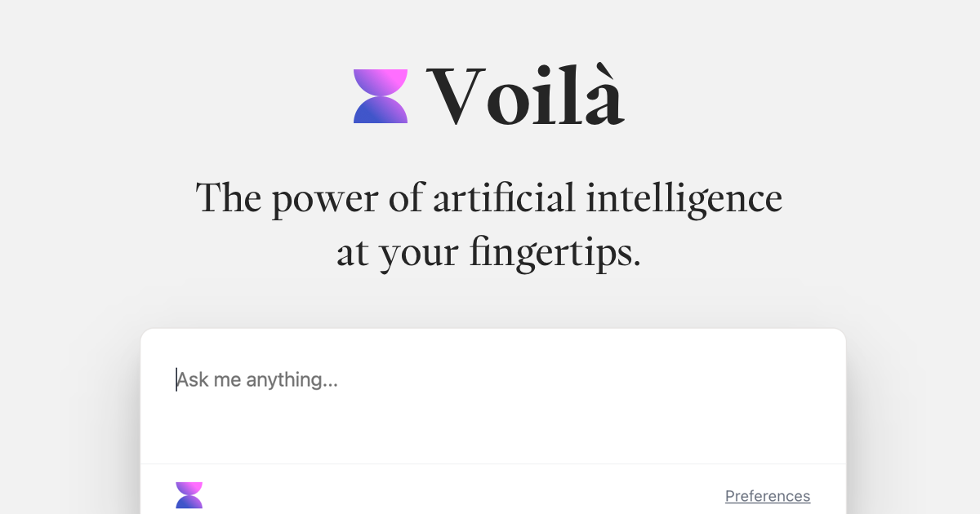Image resolution: width=980 pixels, height=514 pixels.
Task: Click the large Voilà hourglass logo
Action: [381, 96]
